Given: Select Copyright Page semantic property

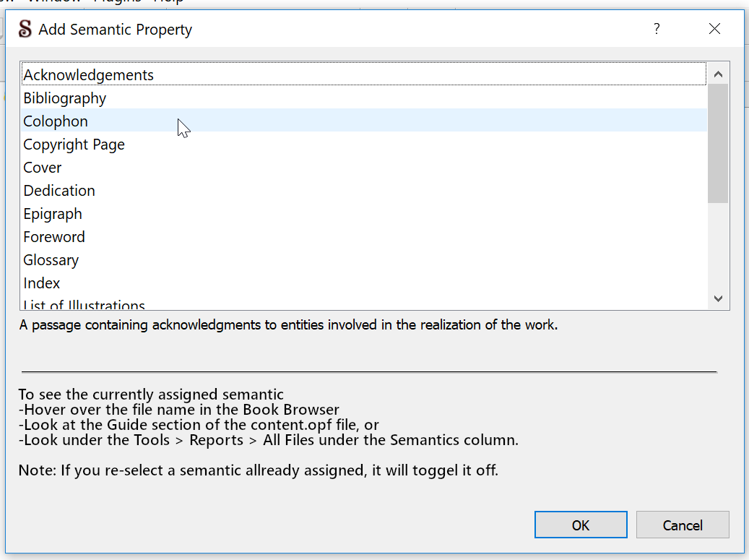Looking at the screenshot, I should click(74, 145).
